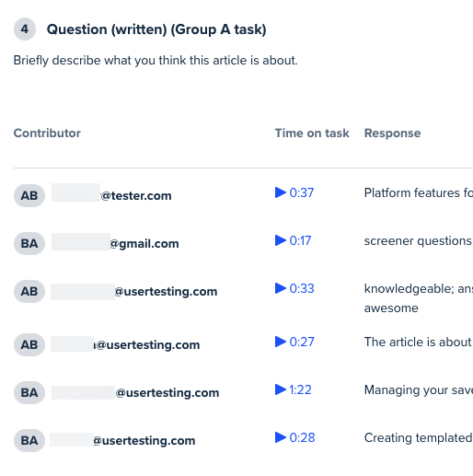This screenshot has height=476, width=473.
Task: Open the @gmail.com contributor
Action: [115, 243]
